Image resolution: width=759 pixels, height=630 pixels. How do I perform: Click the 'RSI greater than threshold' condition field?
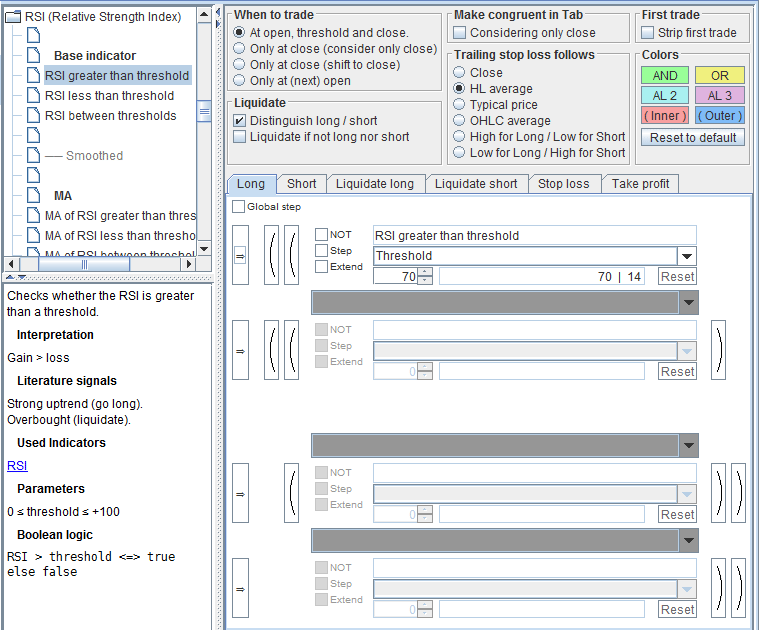[x=535, y=235]
